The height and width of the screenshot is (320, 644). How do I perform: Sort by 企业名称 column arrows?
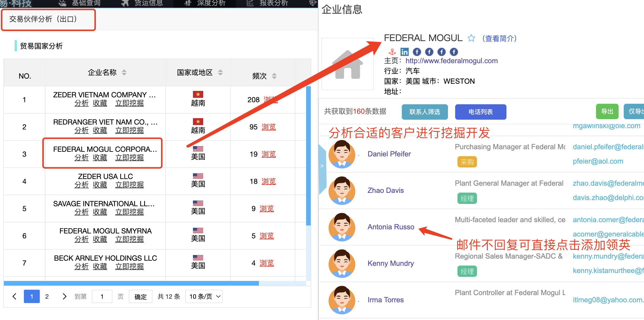pyautogui.click(x=124, y=72)
